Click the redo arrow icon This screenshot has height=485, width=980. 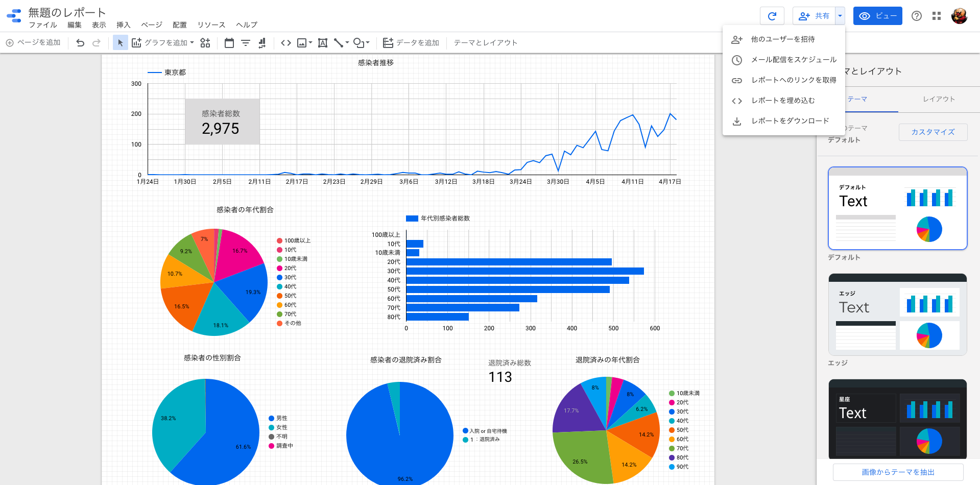click(x=97, y=43)
